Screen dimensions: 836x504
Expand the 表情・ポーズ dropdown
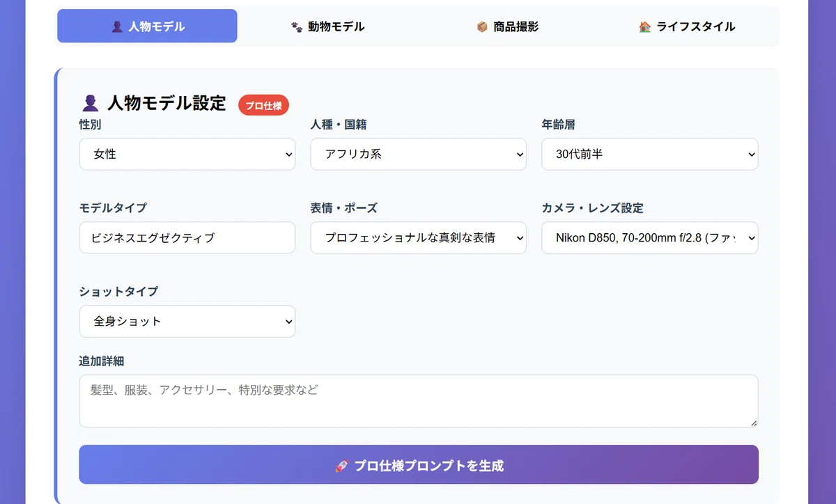coord(419,237)
